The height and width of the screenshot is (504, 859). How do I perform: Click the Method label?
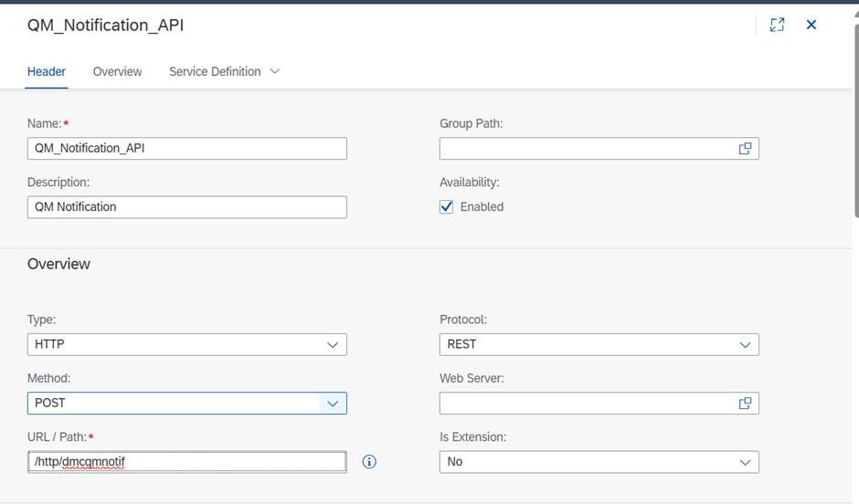tap(48, 378)
